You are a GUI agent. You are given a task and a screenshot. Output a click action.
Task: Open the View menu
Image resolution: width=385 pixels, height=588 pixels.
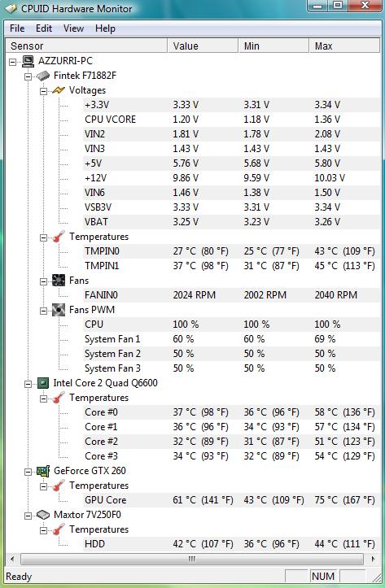coord(73,28)
